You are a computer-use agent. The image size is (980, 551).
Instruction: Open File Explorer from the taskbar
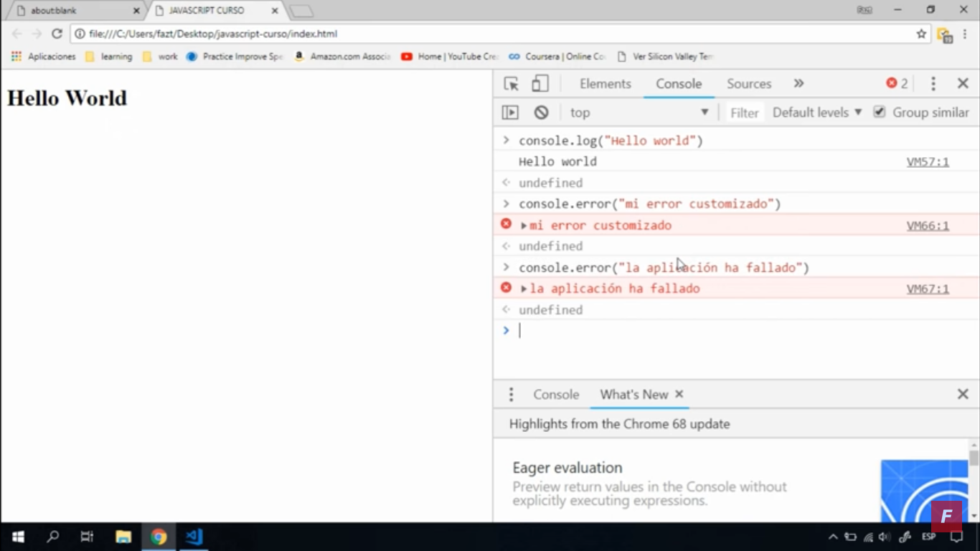click(x=123, y=537)
